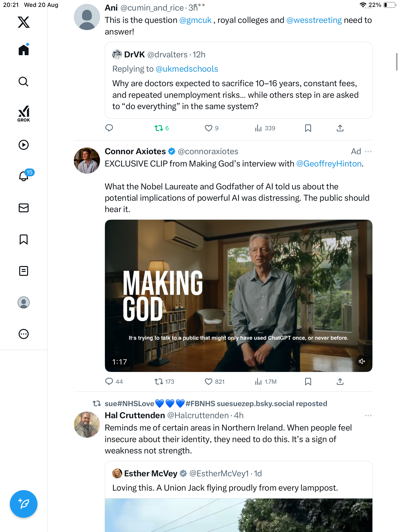Open the @wesstreeting mention link
This screenshot has width=399, height=532.
coord(314,20)
